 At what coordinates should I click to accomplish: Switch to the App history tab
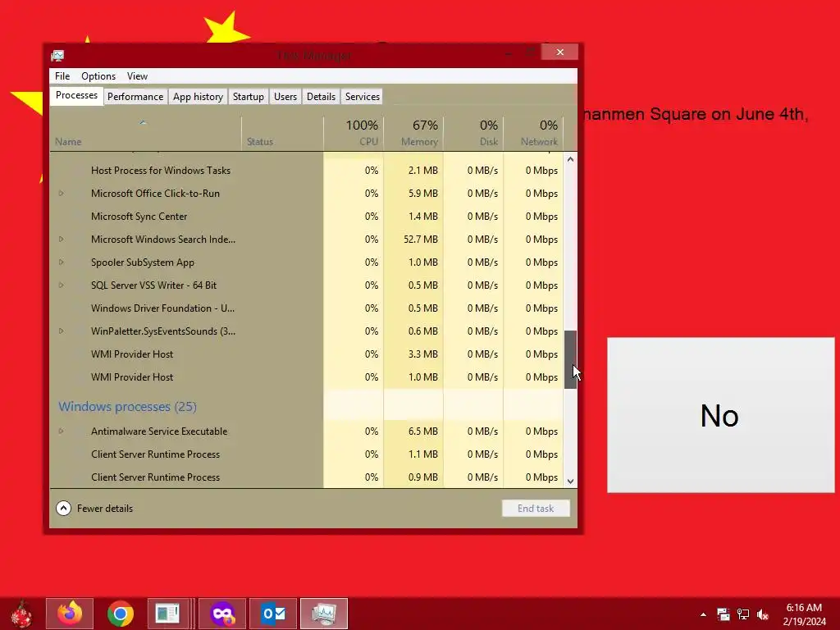coord(198,97)
